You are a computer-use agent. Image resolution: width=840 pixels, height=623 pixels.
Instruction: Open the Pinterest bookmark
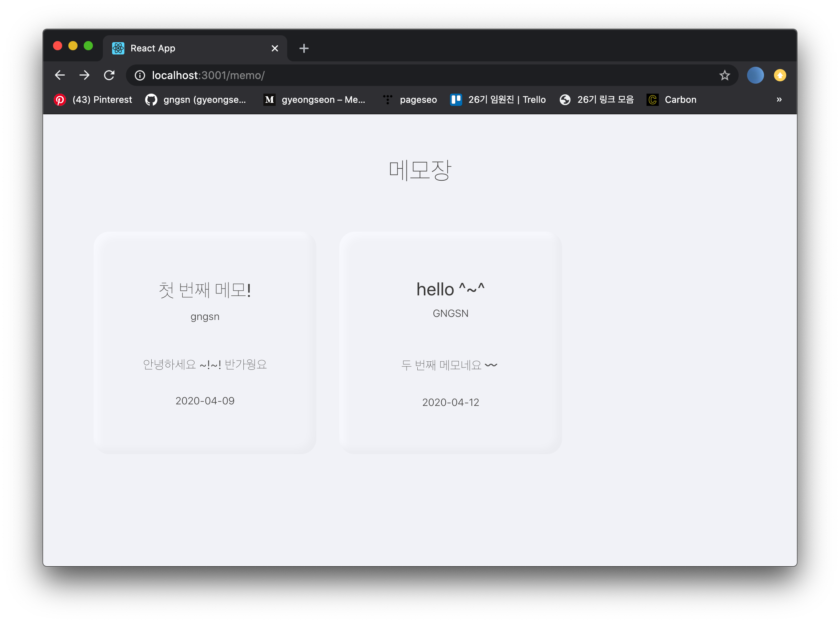pos(93,100)
